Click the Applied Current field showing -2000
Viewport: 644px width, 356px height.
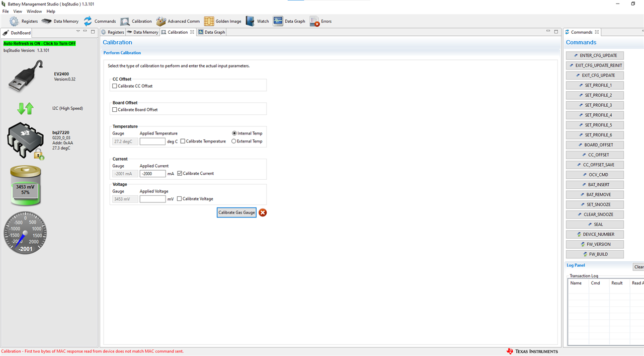point(152,174)
